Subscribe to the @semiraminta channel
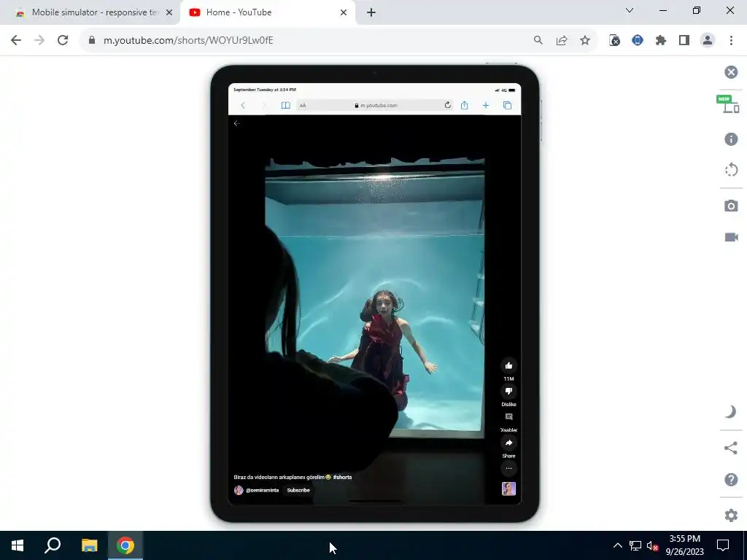This screenshot has width=747, height=560. point(298,490)
